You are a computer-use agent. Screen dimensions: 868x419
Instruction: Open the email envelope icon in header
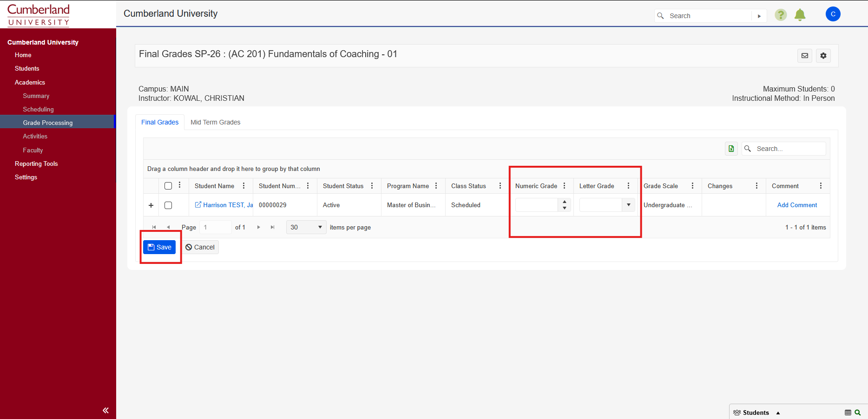pyautogui.click(x=805, y=56)
